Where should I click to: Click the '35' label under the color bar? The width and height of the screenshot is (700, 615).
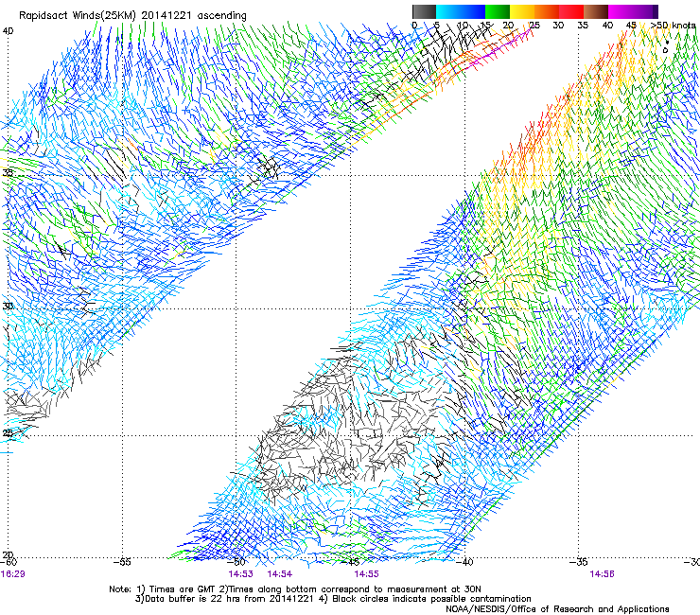(x=583, y=26)
